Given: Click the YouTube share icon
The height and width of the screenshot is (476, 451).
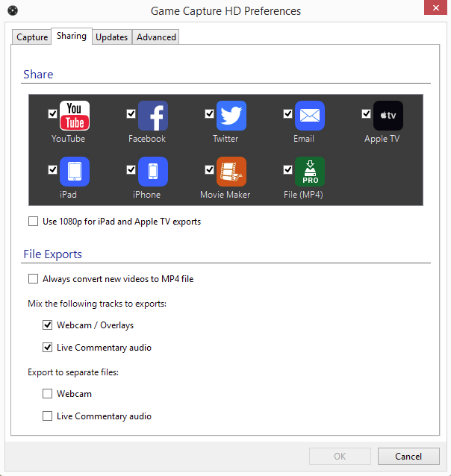Looking at the screenshot, I should tap(74, 116).
